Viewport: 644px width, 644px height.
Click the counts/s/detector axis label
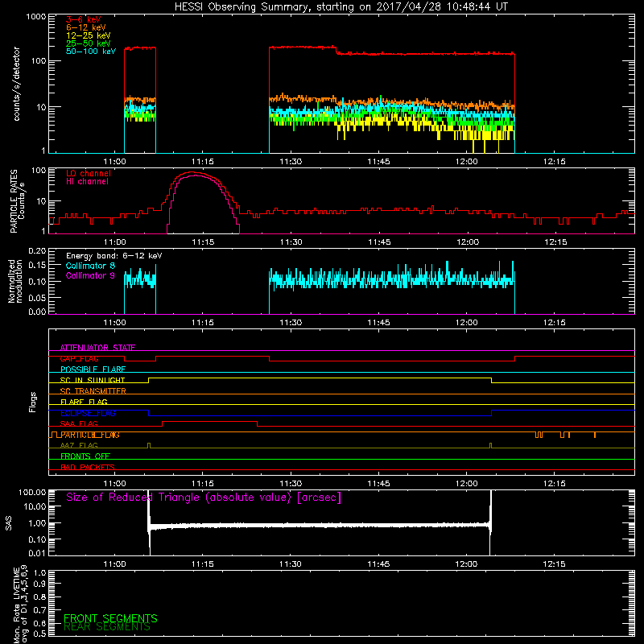tap(16, 84)
